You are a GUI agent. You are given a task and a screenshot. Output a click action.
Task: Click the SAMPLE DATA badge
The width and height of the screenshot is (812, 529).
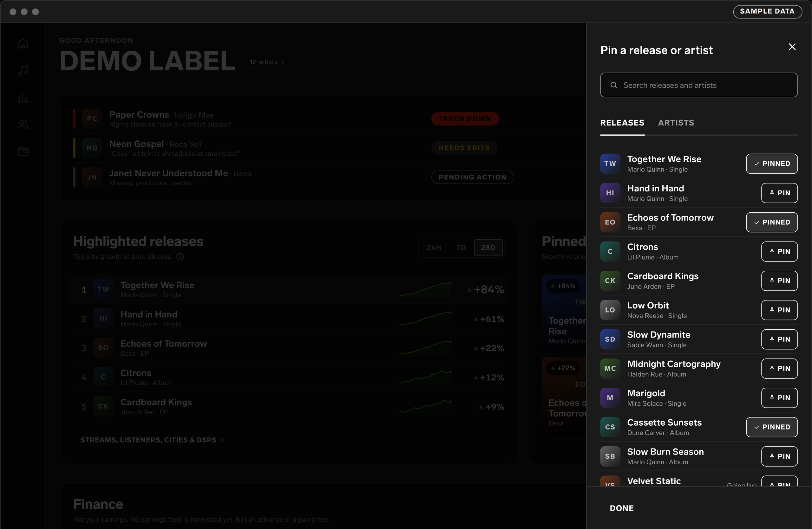point(767,11)
